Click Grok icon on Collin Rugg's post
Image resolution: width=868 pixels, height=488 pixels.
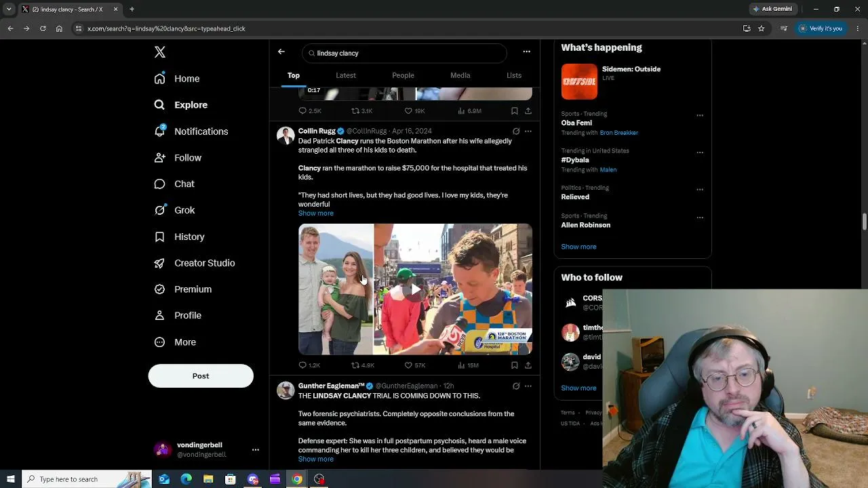[516, 131]
